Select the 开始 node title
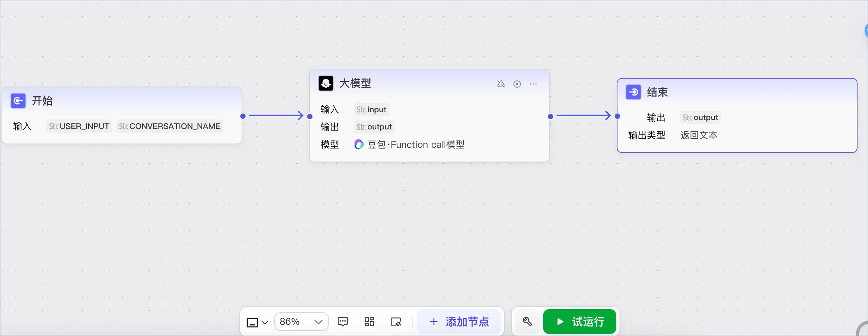The width and height of the screenshot is (868, 336). (x=42, y=101)
